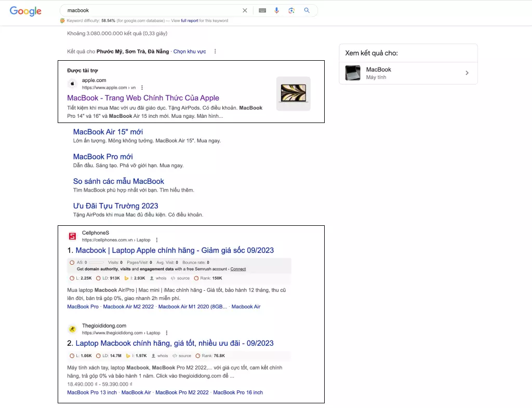Open MacBook Pro sublink under CellphoneS
This screenshot has height=408, width=532.
83,307
